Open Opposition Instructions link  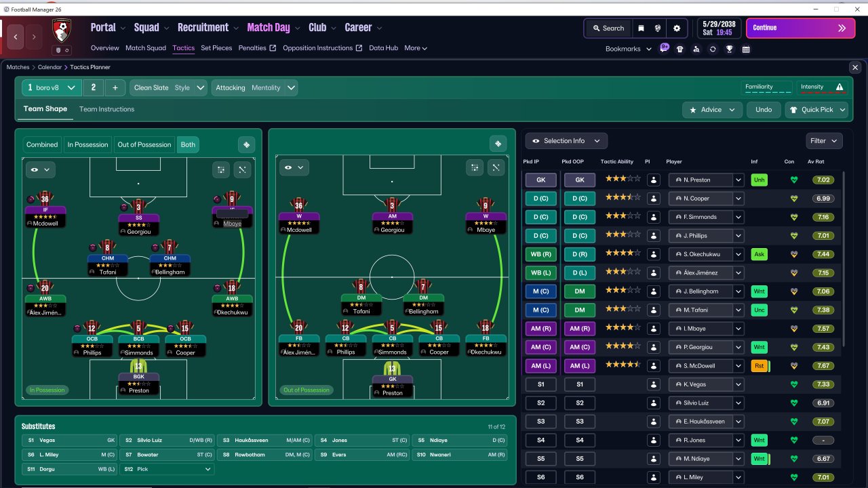[x=322, y=48]
